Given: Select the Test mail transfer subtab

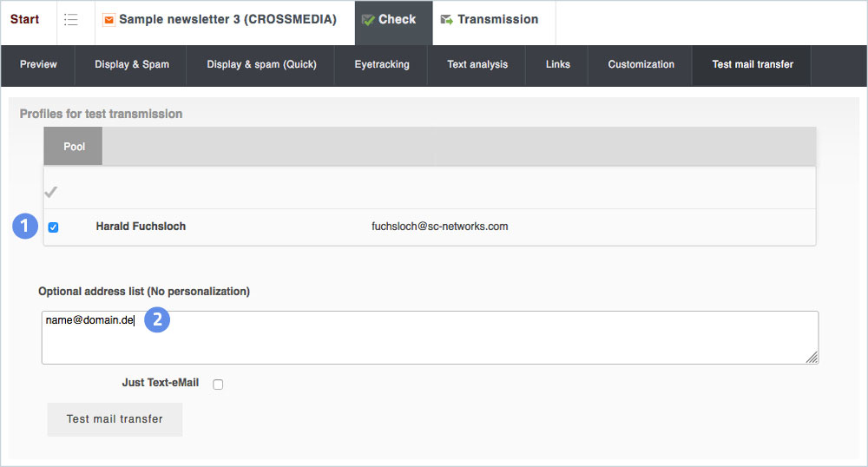Looking at the screenshot, I should pyautogui.click(x=753, y=65).
